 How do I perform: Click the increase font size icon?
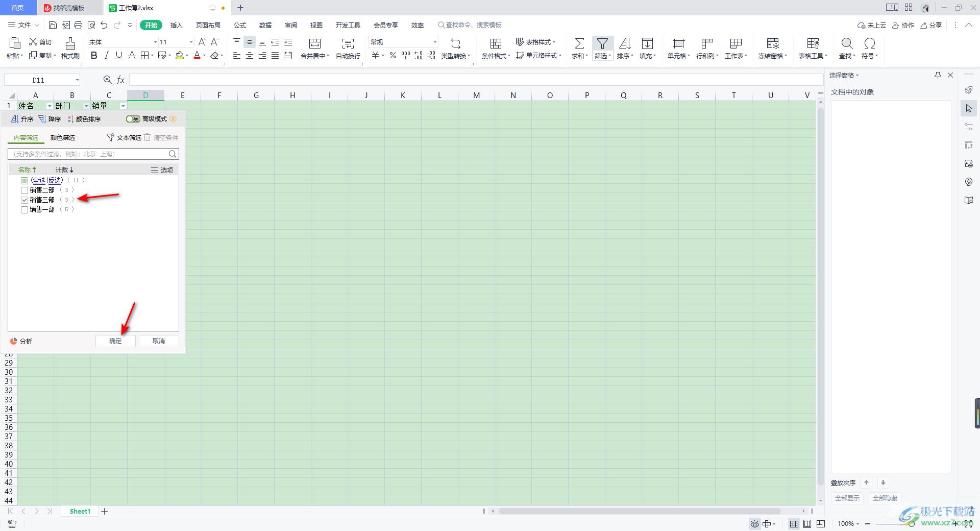click(202, 42)
